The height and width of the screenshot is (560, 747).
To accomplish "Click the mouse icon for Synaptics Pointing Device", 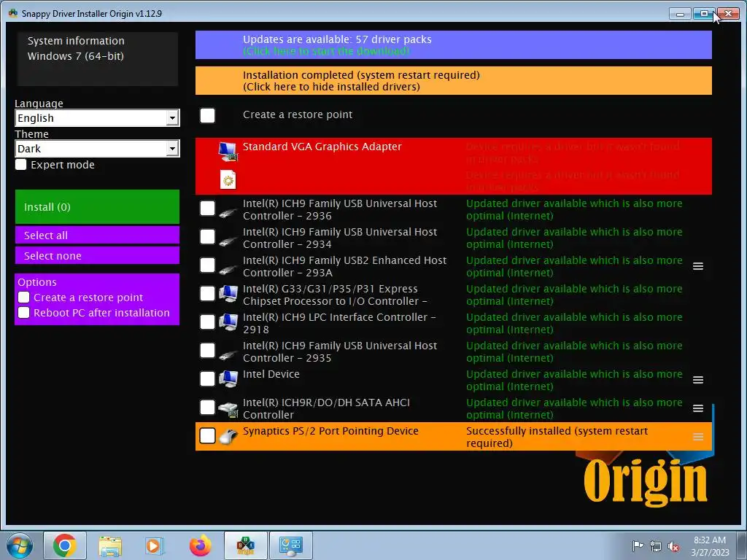I will pos(228,436).
